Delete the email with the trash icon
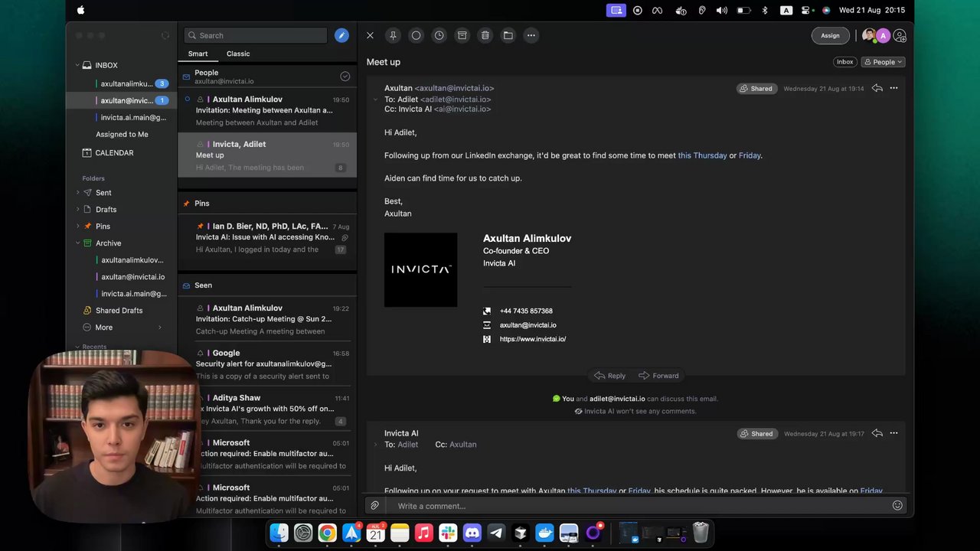This screenshot has height=551, width=980. click(x=485, y=35)
